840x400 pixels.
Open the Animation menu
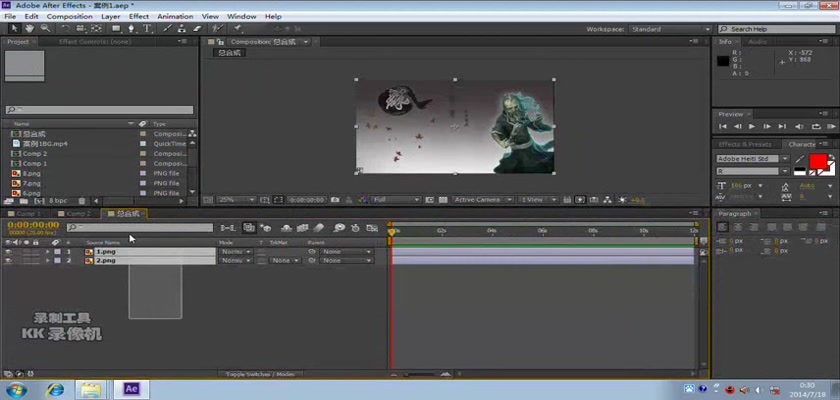[x=175, y=17]
